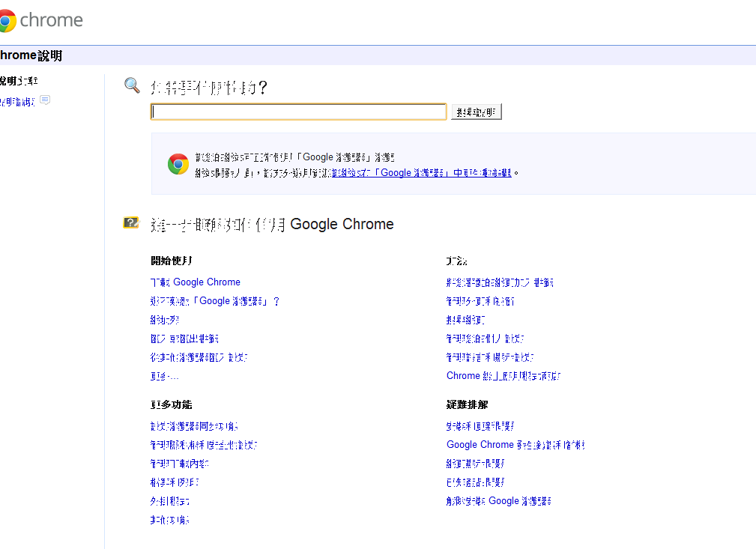Open the link containing 'Google' at the end of 疑難排解
This screenshot has width=756, height=549.
[498, 501]
